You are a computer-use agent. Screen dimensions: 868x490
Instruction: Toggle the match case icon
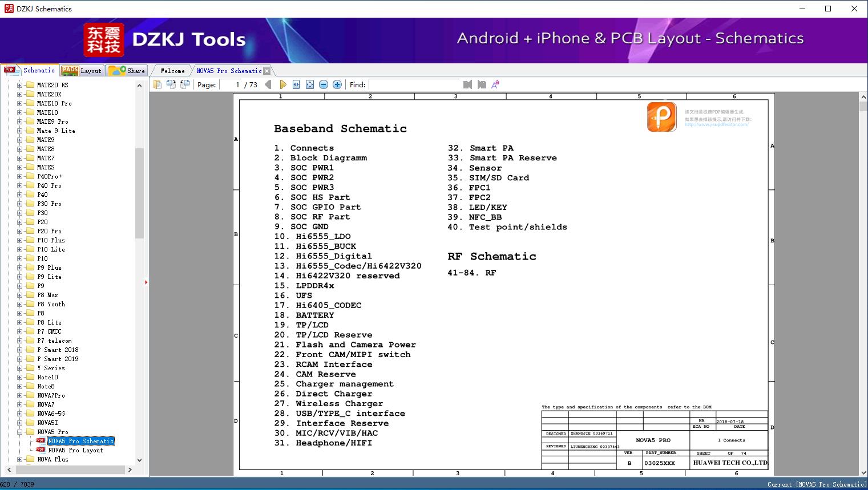click(495, 84)
